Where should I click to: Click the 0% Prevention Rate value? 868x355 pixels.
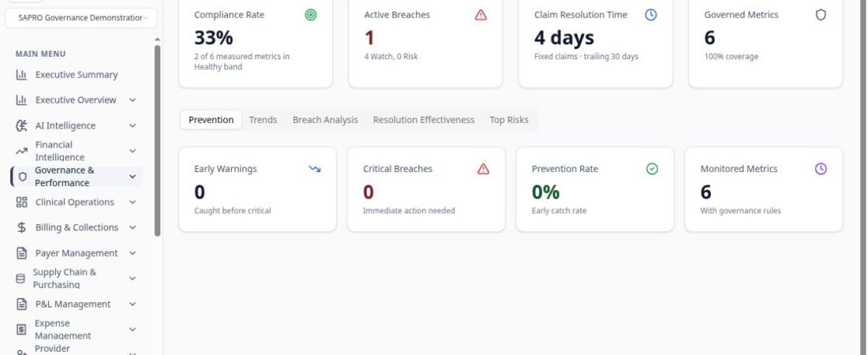(x=546, y=192)
